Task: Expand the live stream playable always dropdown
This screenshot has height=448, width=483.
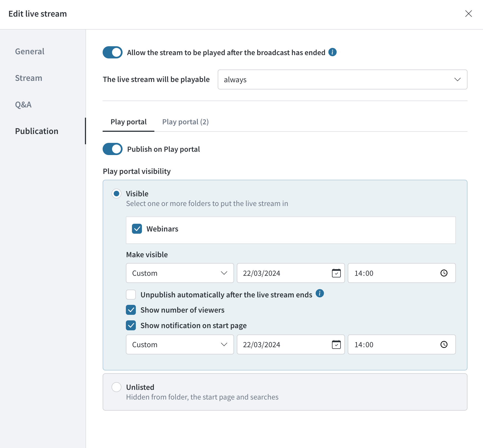Action: pos(342,79)
